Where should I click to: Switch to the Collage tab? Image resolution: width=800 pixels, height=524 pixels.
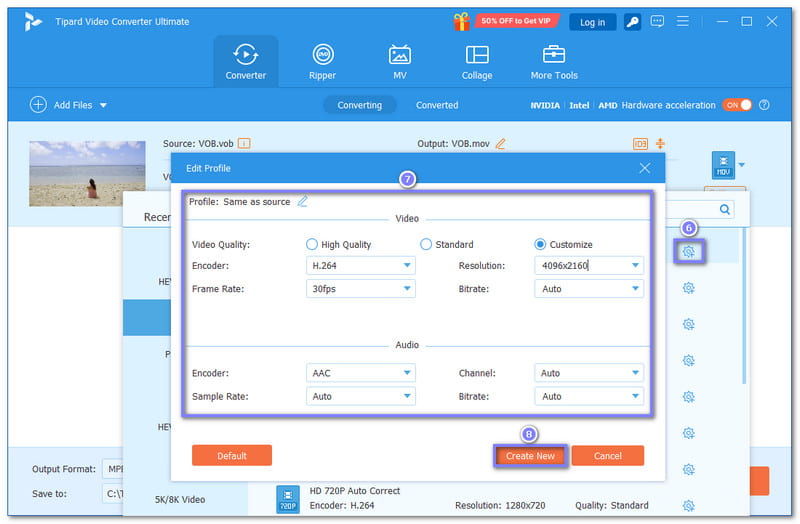coord(477,61)
